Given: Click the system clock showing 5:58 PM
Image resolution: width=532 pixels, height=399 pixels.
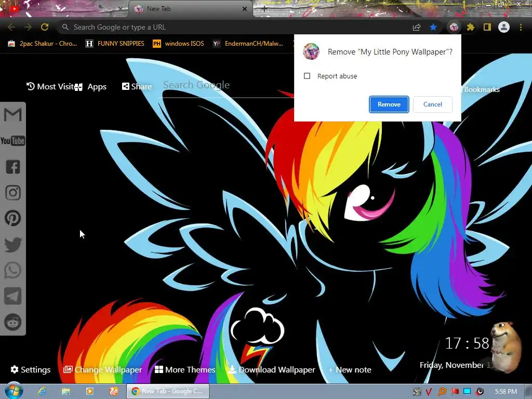Looking at the screenshot, I should pos(506,392).
